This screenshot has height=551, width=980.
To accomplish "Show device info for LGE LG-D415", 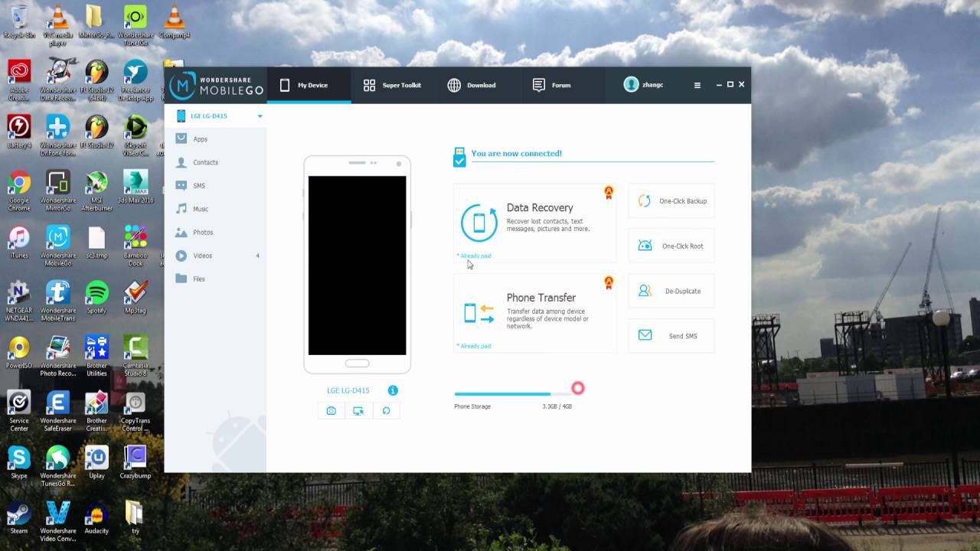I will (393, 390).
